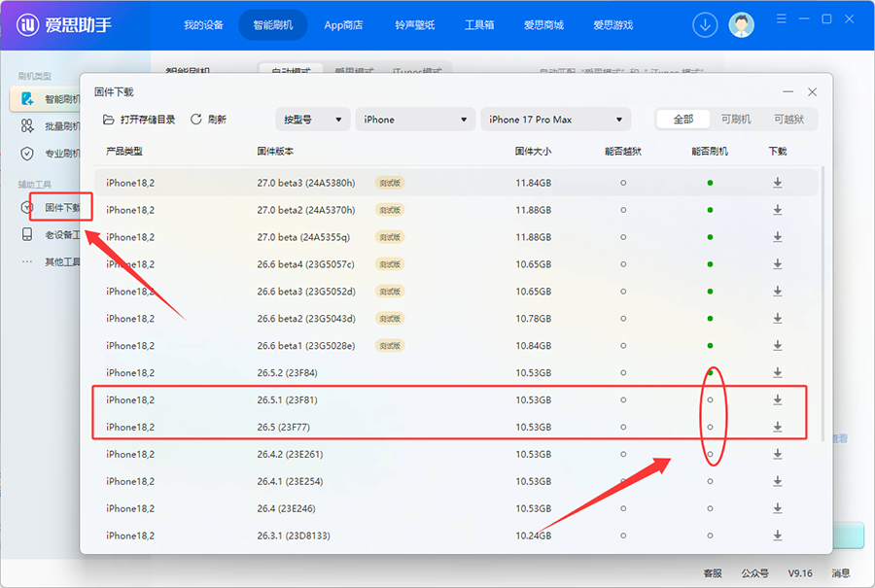The image size is (875, 588).
Task: Download firmware 26.5.1 (23F81)
Action: 778,400
